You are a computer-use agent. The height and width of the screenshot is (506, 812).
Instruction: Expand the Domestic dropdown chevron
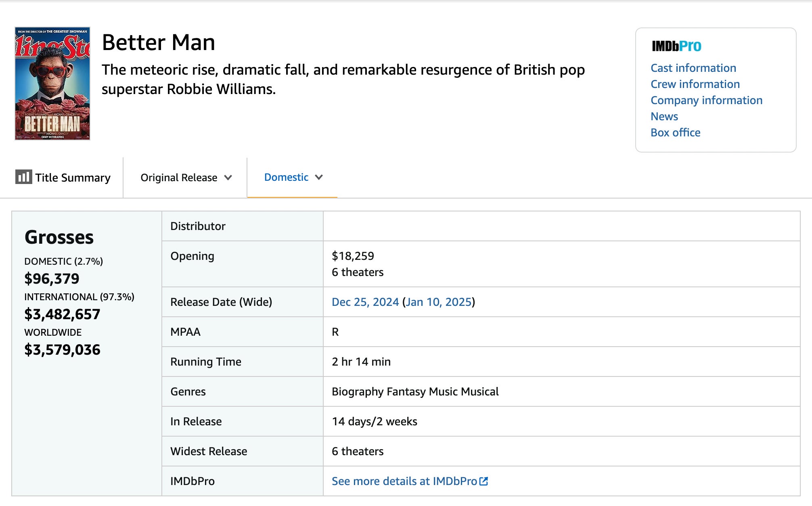click(319, 177)
